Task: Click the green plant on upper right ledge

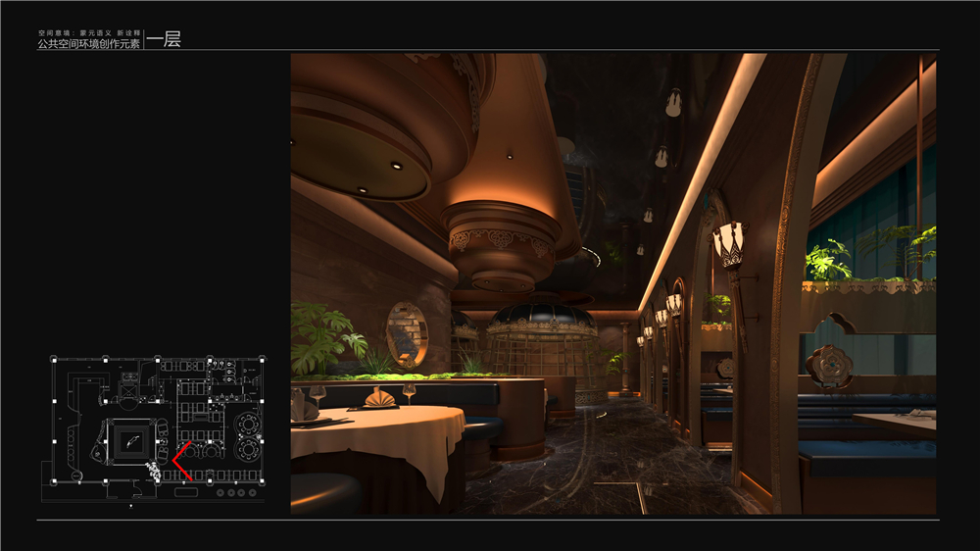Action: 829,258
